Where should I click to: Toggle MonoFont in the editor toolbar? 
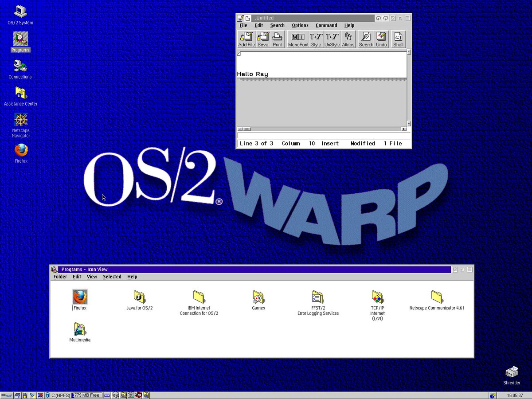pos(298,39)
